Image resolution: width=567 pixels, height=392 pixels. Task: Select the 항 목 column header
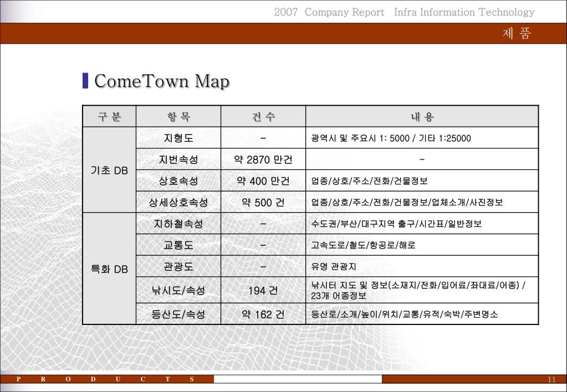point(178,116)
